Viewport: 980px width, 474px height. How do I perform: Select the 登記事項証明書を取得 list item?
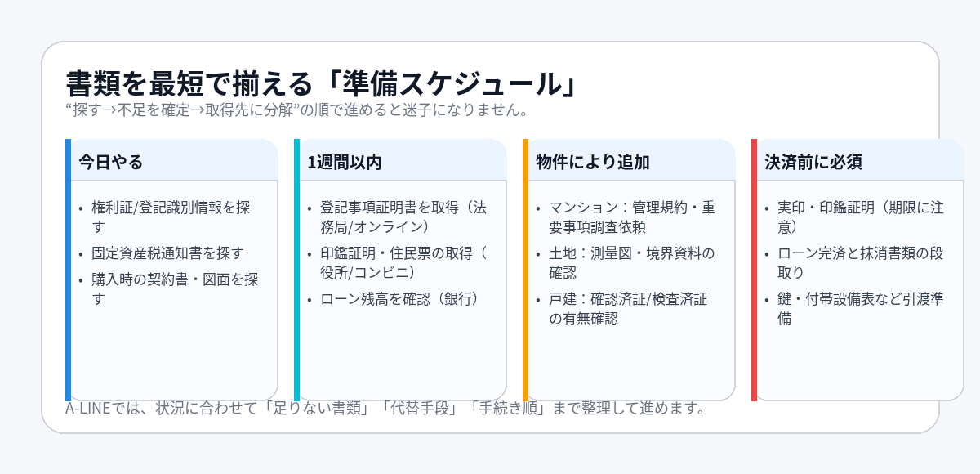(x=403, y=217)
